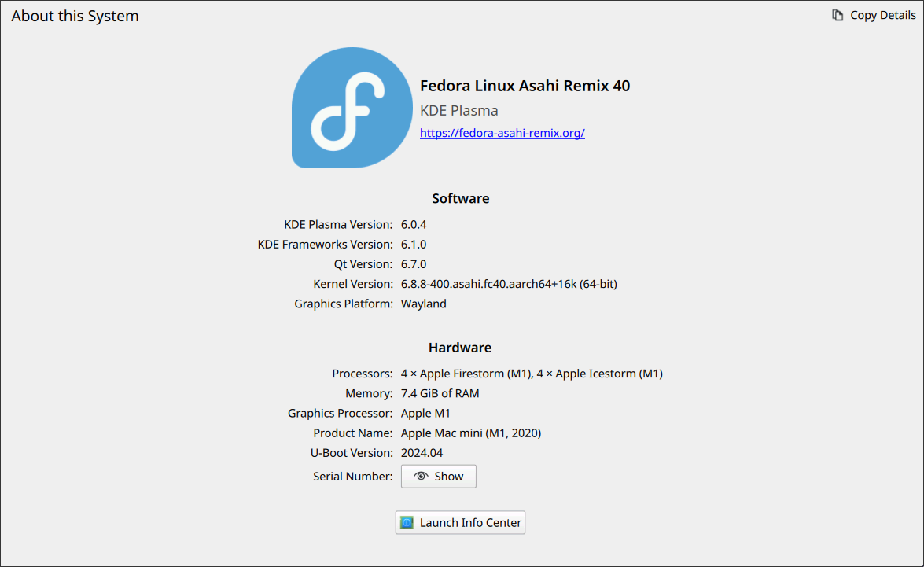Click the Fedora logo image
Viewport: 924px width, 567px height.
coord(352,108)
